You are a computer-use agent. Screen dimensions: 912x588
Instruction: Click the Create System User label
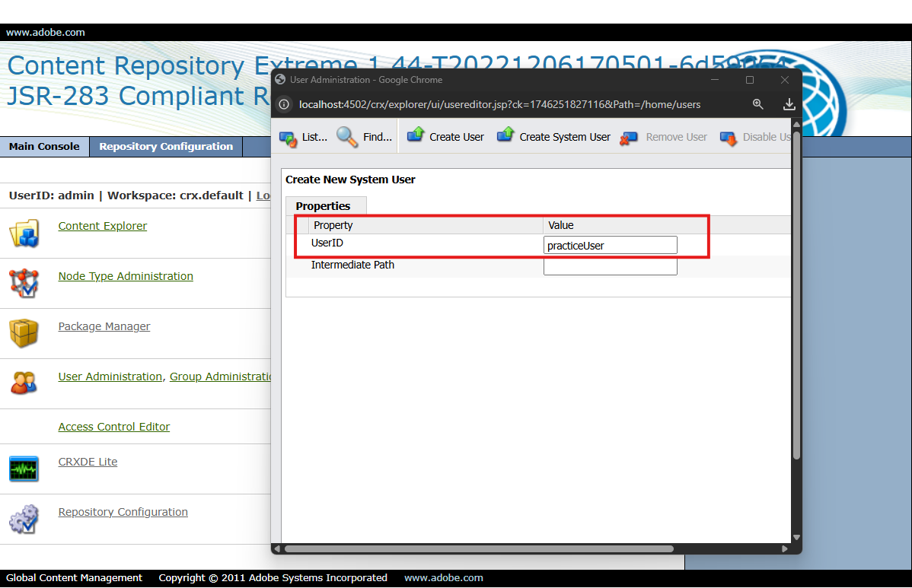pos(565,137)
